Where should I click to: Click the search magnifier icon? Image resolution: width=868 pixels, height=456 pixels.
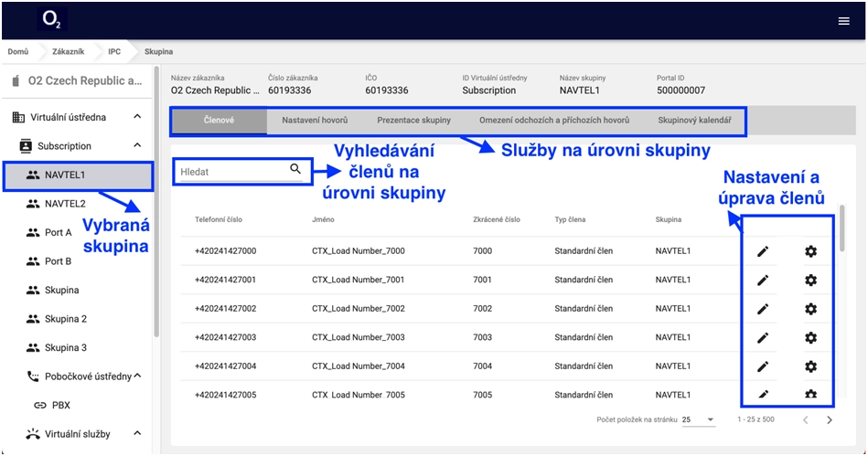(295, 169)
